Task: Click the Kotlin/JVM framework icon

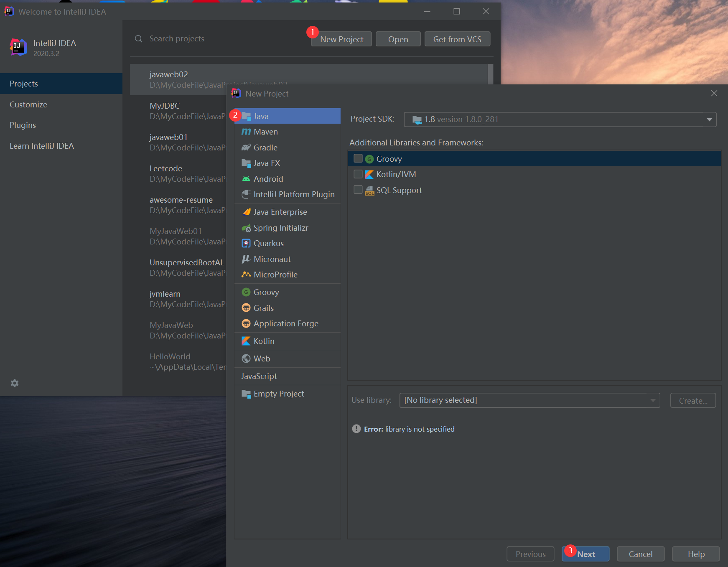Action: (x=369, y=175)
